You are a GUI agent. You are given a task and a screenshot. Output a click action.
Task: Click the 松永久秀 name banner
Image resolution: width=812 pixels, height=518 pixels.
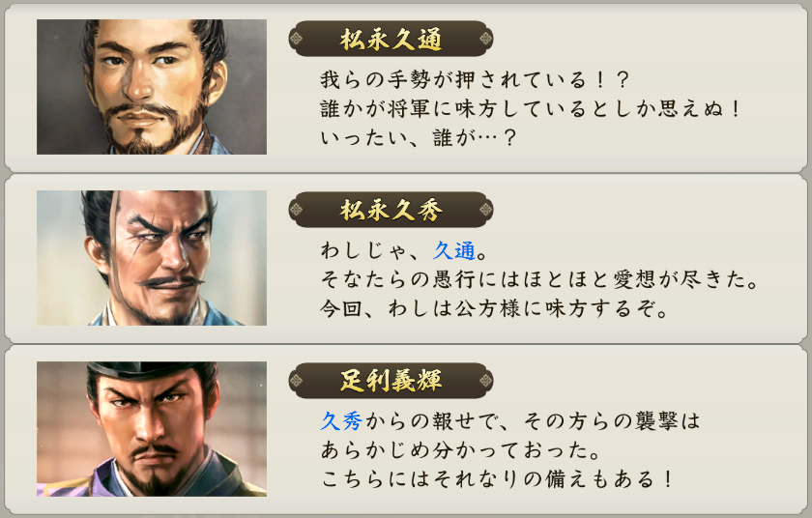pos(391,210)
